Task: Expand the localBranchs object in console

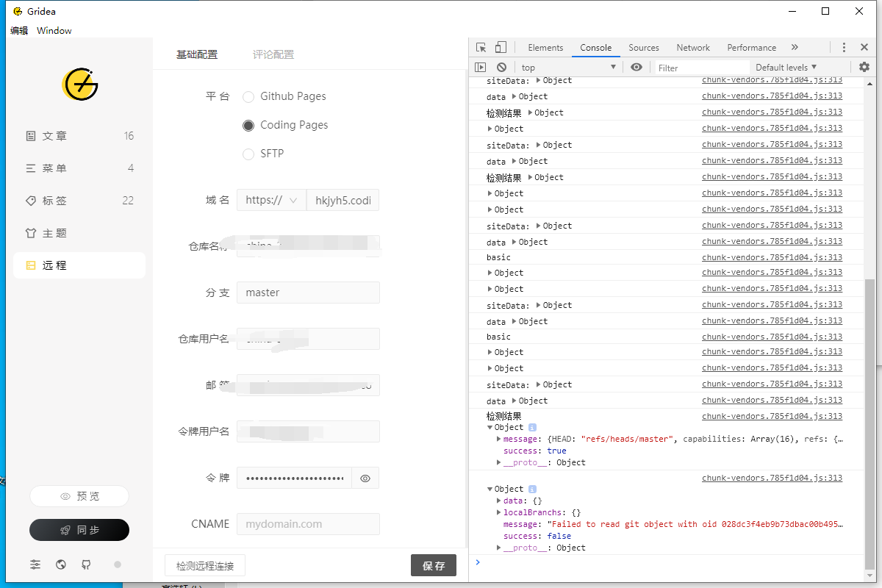Action: (x=500, y=512)
